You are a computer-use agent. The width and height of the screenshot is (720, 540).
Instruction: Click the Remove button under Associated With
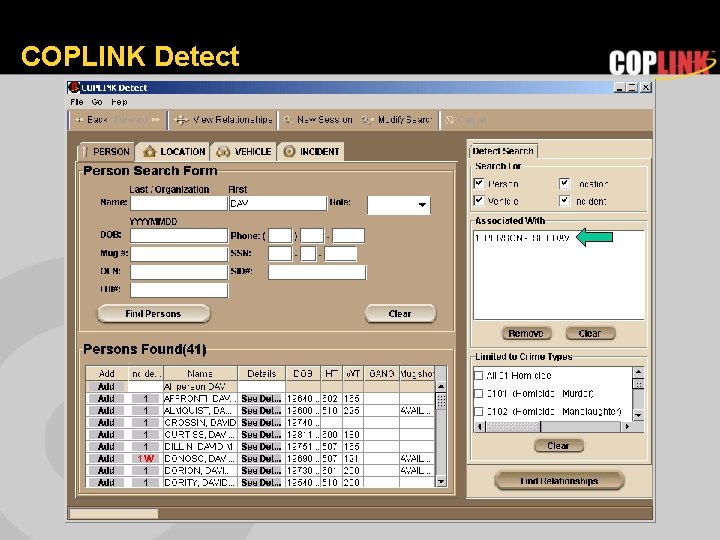coord(526,333)
